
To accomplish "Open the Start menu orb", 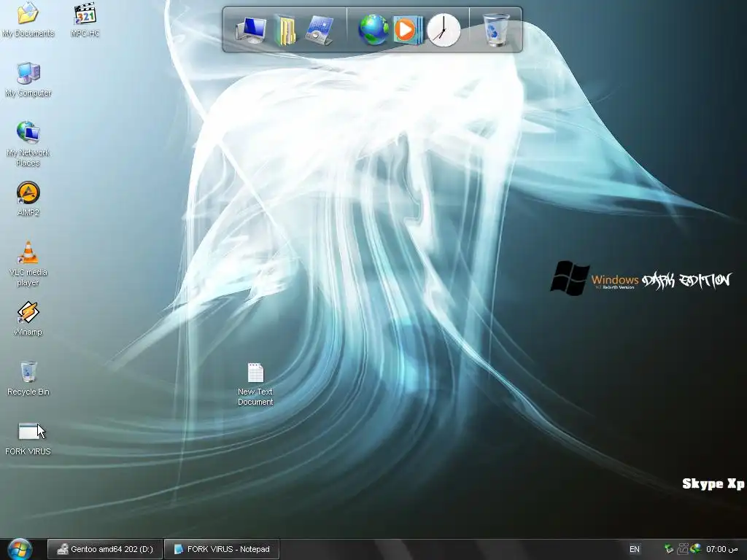I will pos(20,549).
